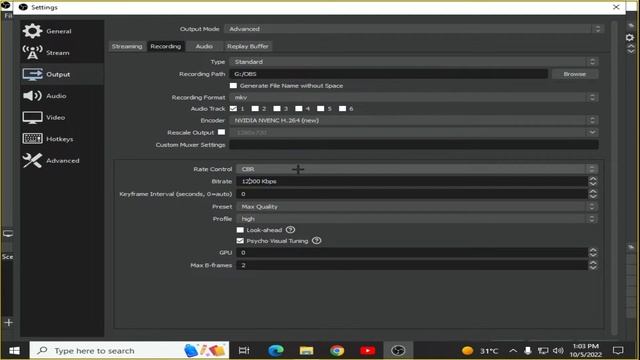
Task: Close the Settings dialog
Action: pyautogui.click(x=616, y=7)
